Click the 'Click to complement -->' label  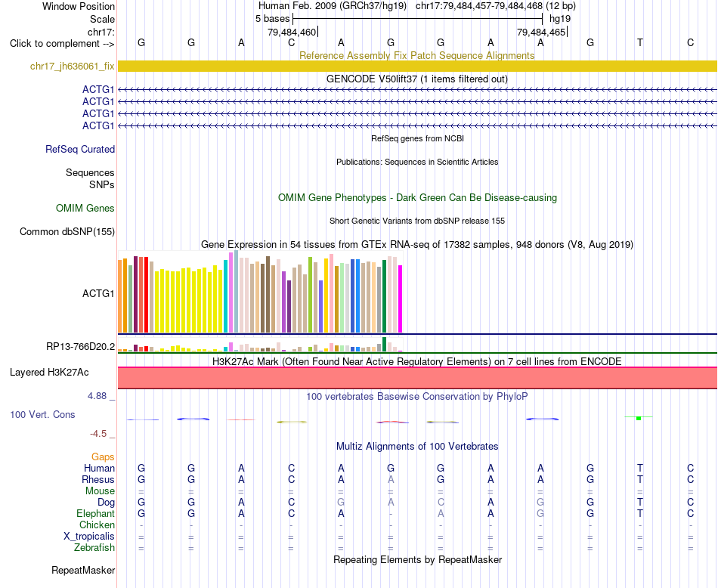click(x=62, y=44)
